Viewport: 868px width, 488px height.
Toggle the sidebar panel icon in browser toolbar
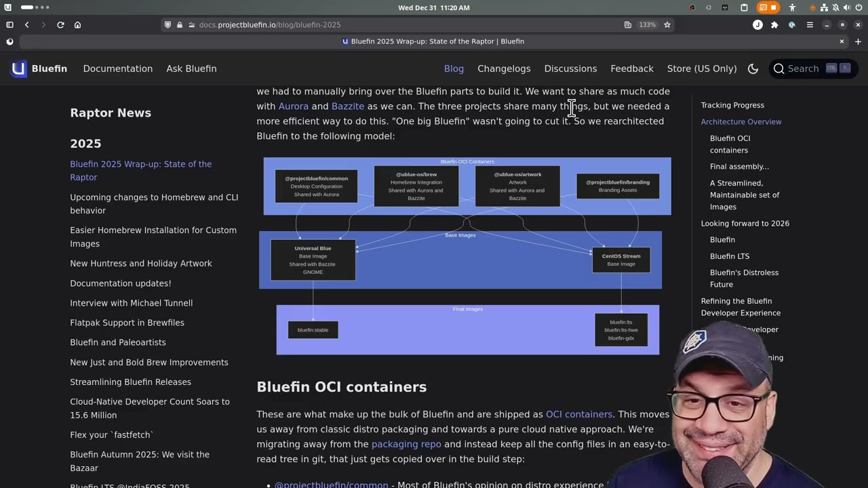[9, 25]
